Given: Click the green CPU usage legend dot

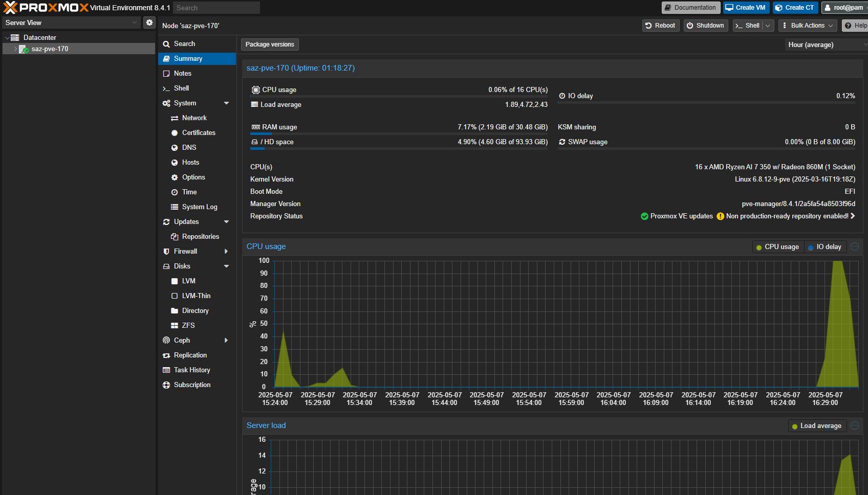Looking at the screenshot, I should (x=759, y=247).
